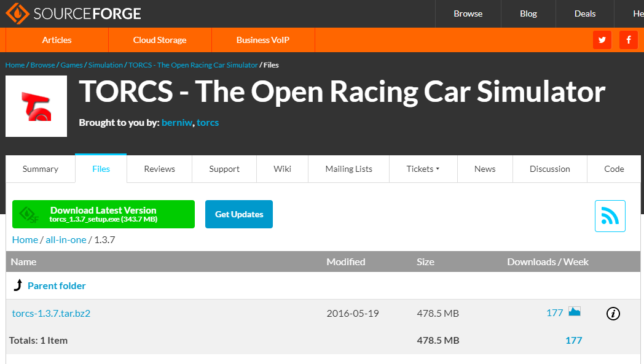Download the torcs-1.3.7.tar.bz2 file link

point(51,313)
